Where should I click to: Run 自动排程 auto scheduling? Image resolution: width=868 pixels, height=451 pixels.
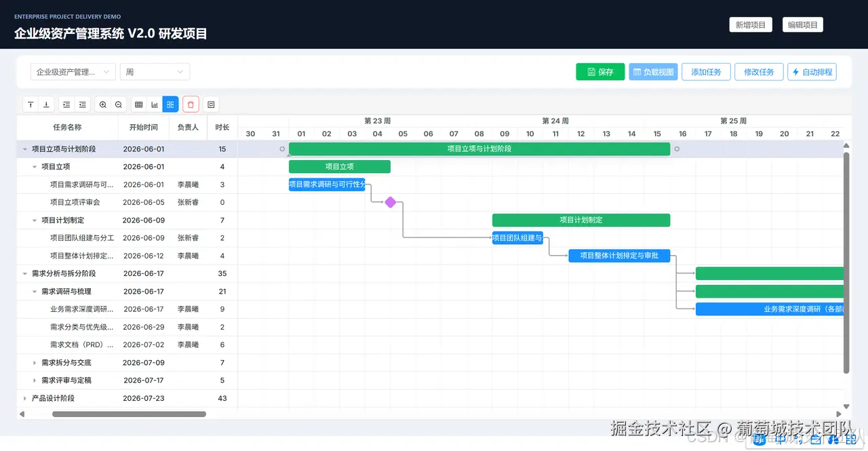tap(812, 72)
